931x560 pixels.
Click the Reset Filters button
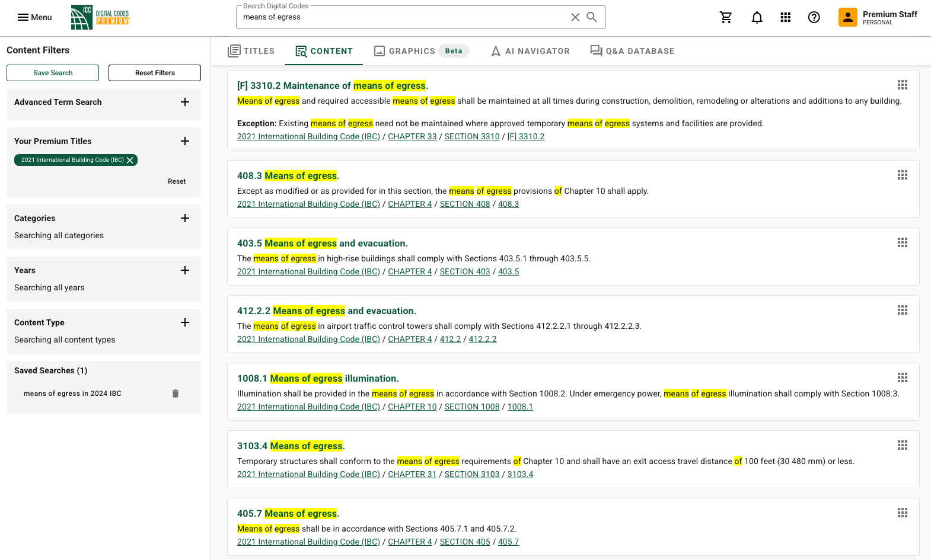(155, 73)
